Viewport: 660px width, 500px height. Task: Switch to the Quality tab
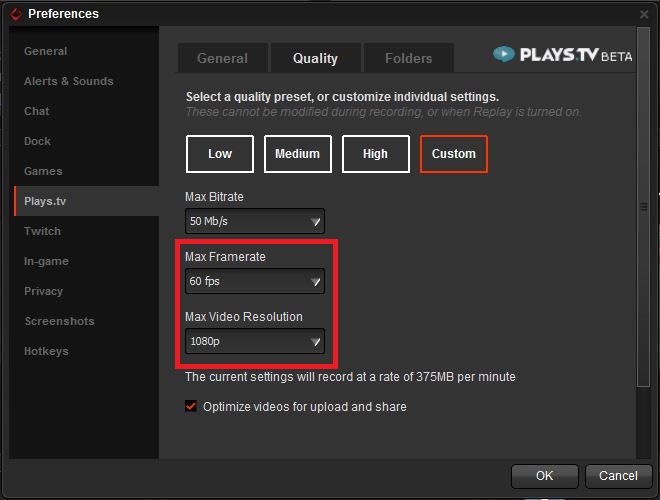(315, 58)
